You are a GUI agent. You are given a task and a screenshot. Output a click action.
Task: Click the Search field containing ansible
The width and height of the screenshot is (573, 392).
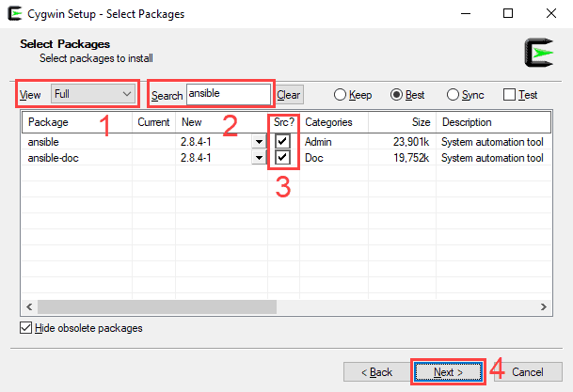(x=229, y=94)
